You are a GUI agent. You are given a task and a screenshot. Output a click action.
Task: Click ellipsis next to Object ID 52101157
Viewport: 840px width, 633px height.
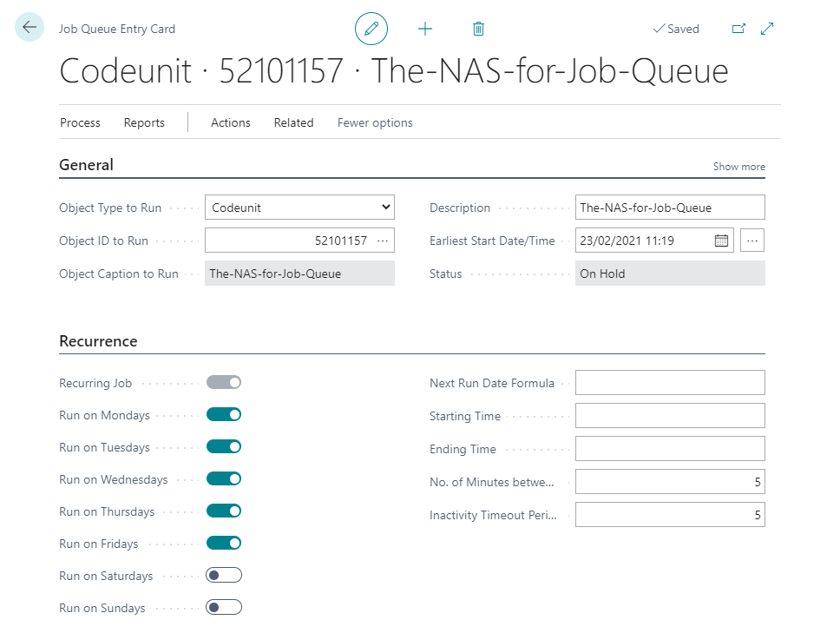click(383, 241)
